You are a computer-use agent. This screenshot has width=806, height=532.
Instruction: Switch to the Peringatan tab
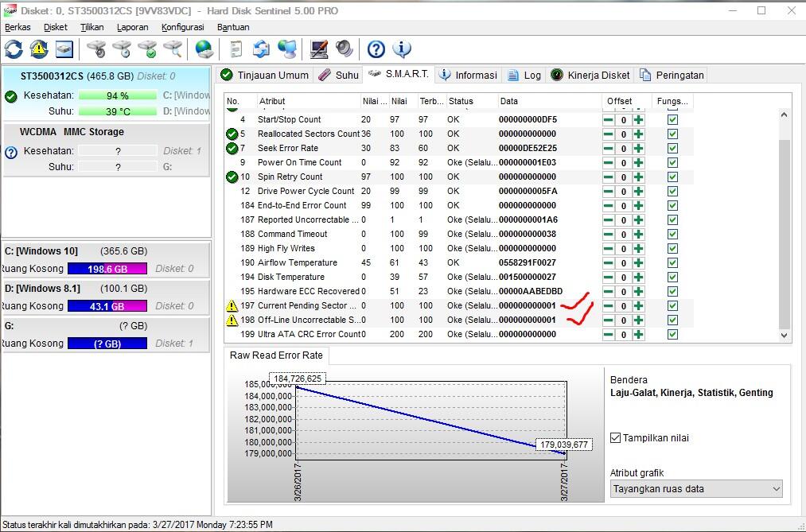(672, 75)
